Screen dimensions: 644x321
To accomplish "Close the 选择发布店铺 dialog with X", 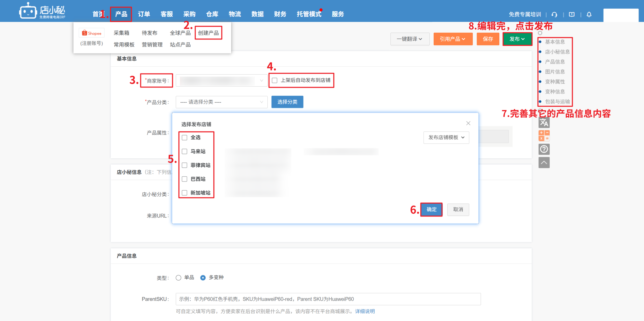I will pos(468,123).
